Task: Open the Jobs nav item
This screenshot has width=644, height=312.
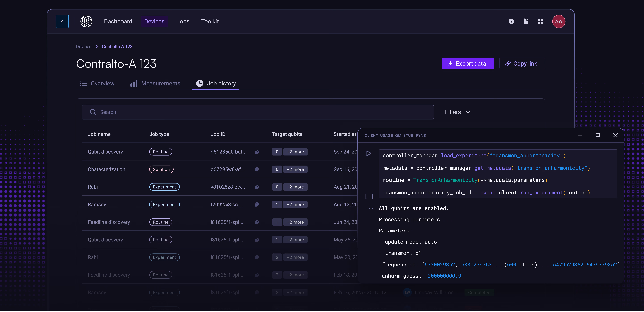Action: (x=183, y=21)
